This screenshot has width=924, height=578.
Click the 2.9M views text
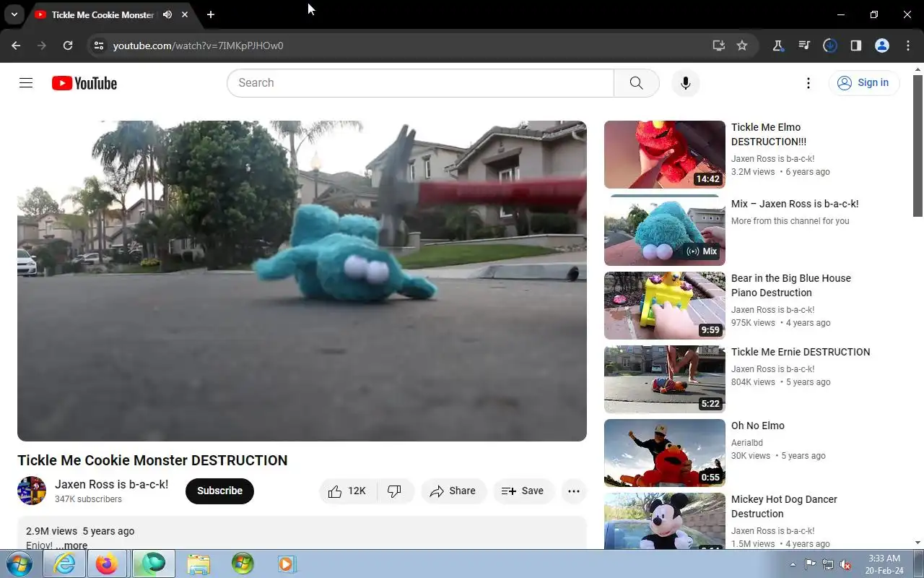[x=51, y=531]
